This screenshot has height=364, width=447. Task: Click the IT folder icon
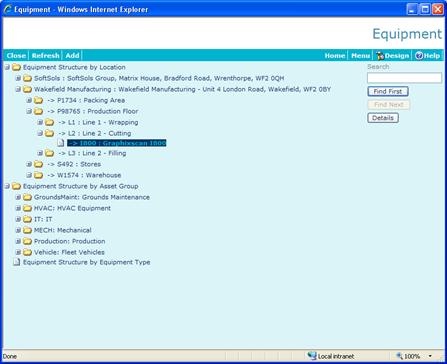[x=27, y=219]
